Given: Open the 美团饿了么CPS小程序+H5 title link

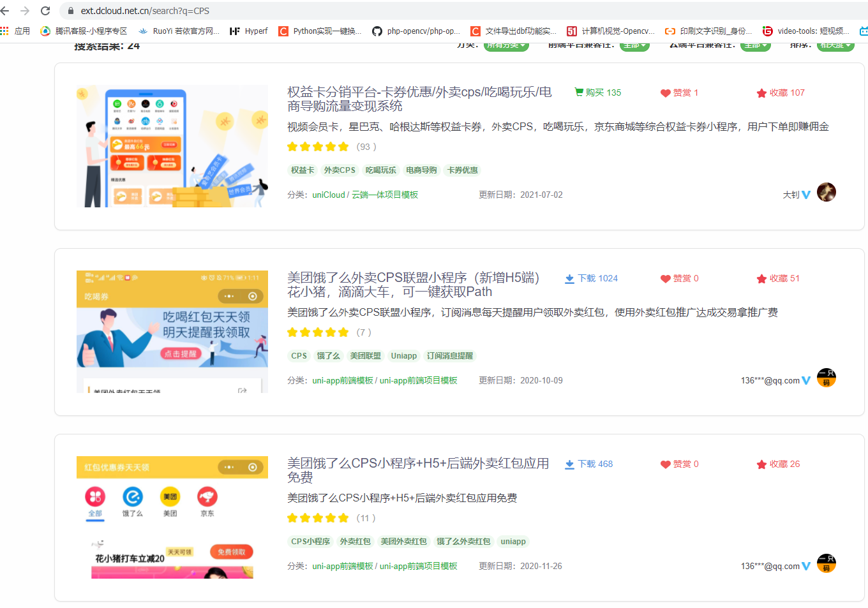Looking at the screenshot, I should coord(418,470).
